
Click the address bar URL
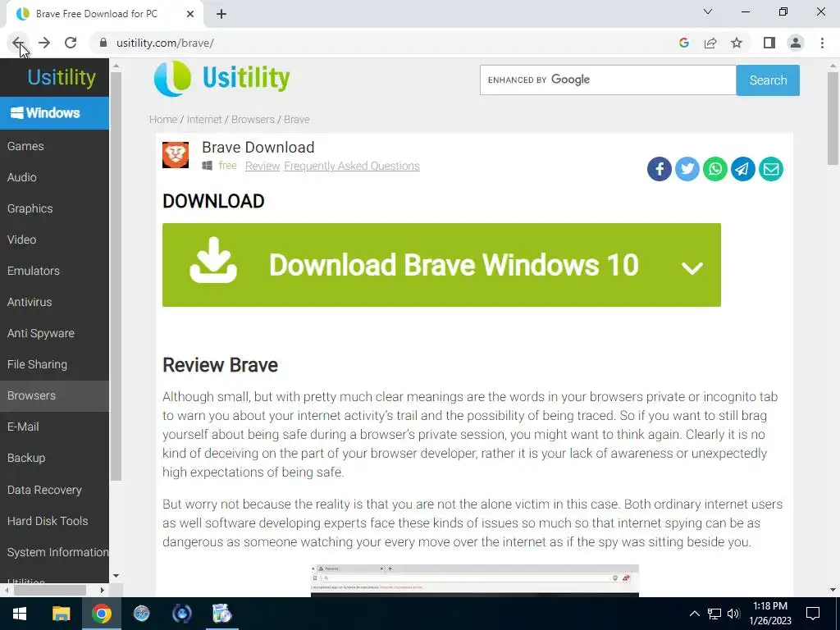pyautogui.click(x=165, y=43)
